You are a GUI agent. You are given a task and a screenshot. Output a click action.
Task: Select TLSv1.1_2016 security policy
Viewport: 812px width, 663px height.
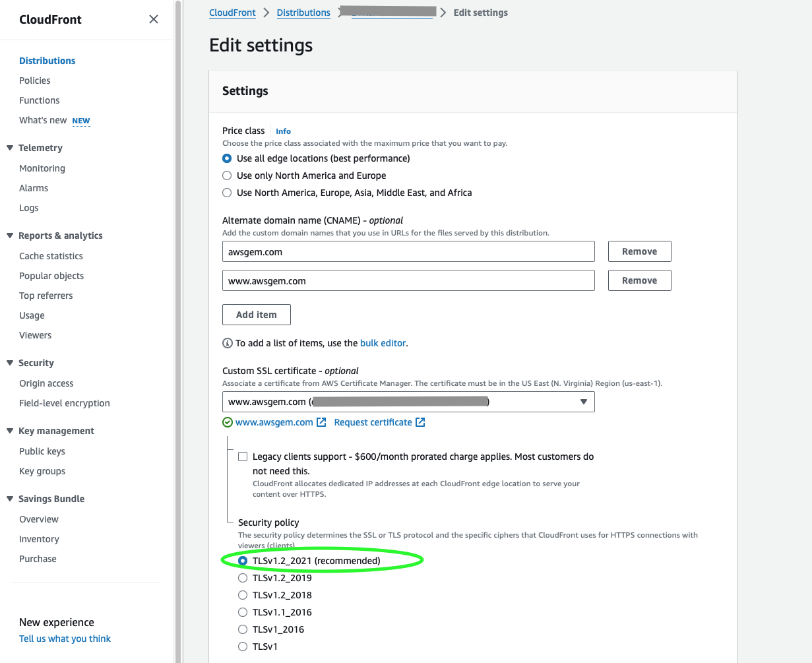click(x=243, y=612)
